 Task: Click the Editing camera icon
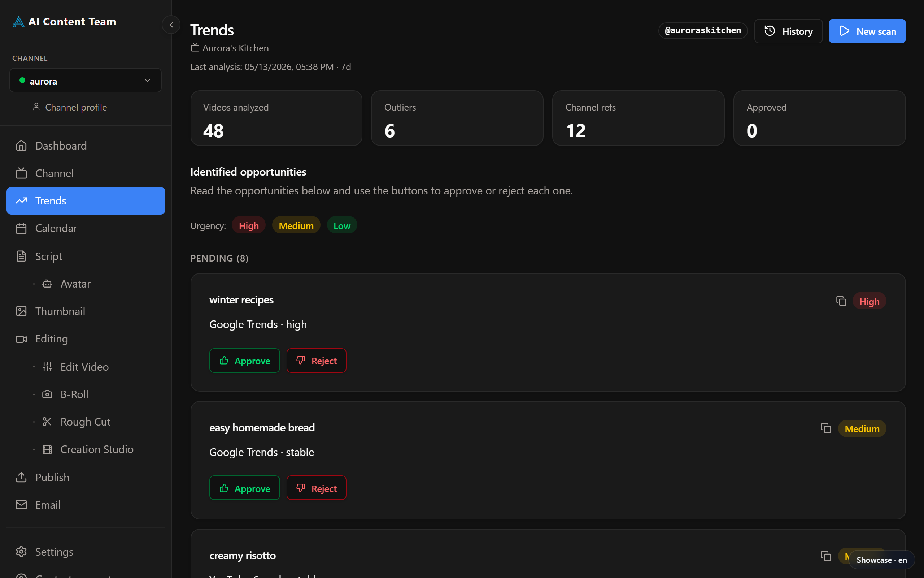(21, 339)
